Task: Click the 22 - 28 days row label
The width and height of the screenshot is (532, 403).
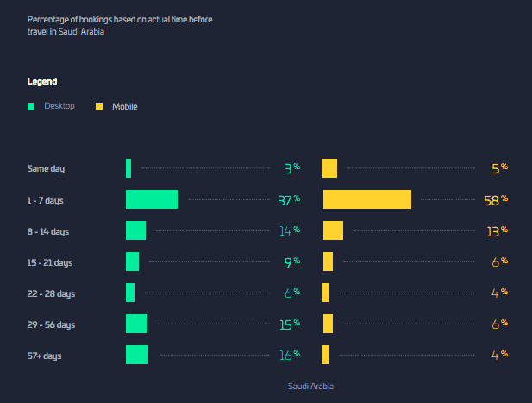Action: (x=51, y=293)
